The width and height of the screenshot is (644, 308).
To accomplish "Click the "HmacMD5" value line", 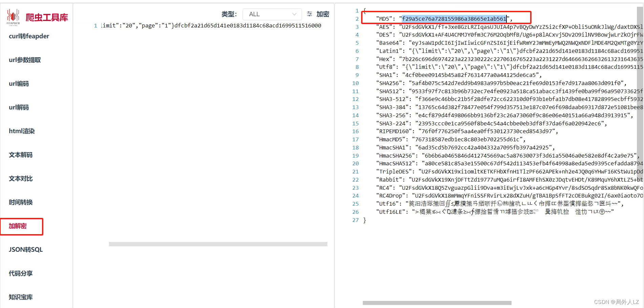I will pyautogui.click(x=451, y=140).
